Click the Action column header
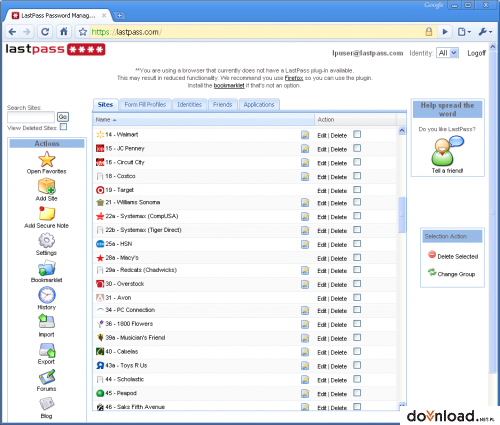500x425 pixels. 355,119
